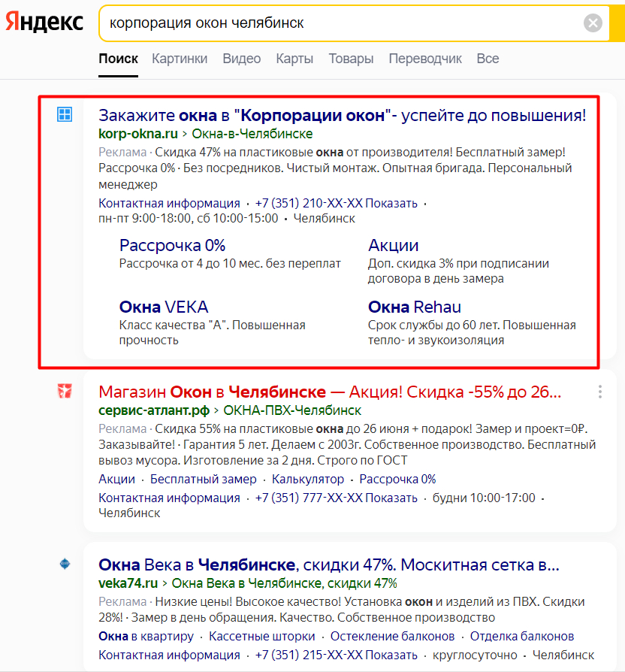Follow the korp-okna.ru domain link
This screenshot has width=625, height=672.
138,134
